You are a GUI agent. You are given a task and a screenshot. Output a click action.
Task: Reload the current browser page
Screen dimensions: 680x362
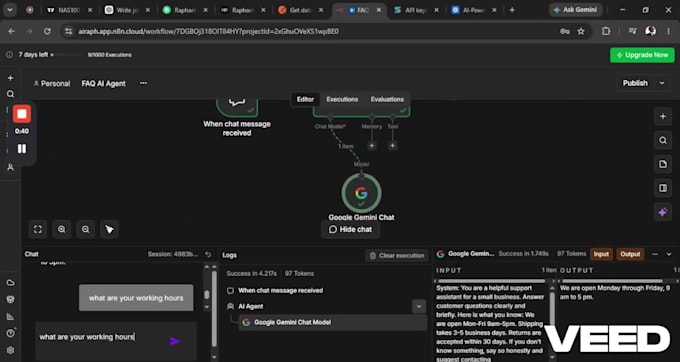pos(47,31)
